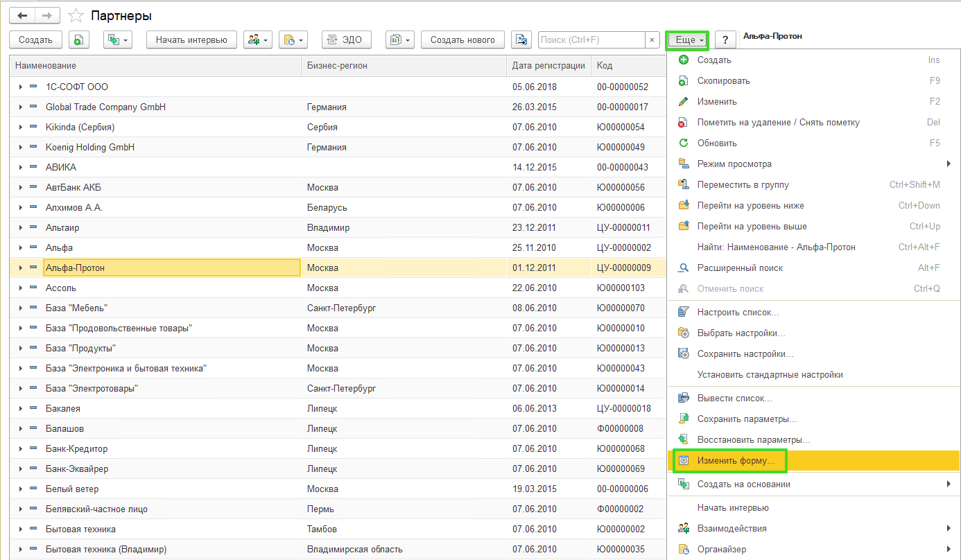Open Режим просмотра submenu
This screenshot has height=560, width=961.
(x=813, y=164)
